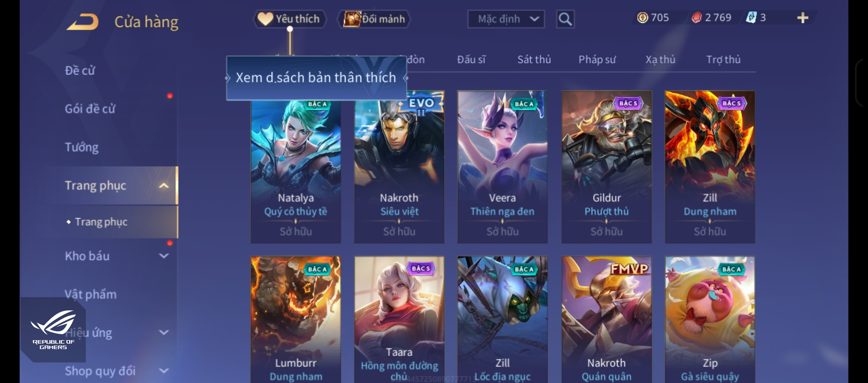Screen dimensions: 868x383
Task: Open the search magnifier icon
Action: (x=565, y=19)
